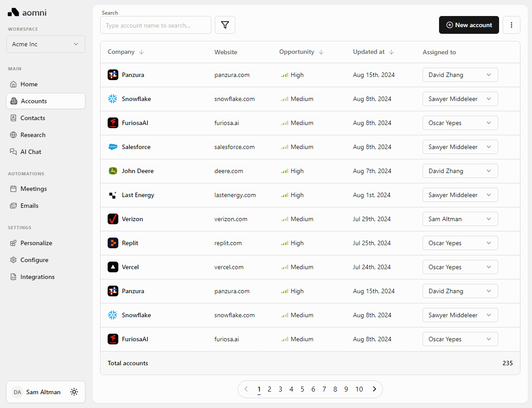Open the Acme Inc workspace dropdown
Screen dimensions: 532x408
(x=45, y=44)
